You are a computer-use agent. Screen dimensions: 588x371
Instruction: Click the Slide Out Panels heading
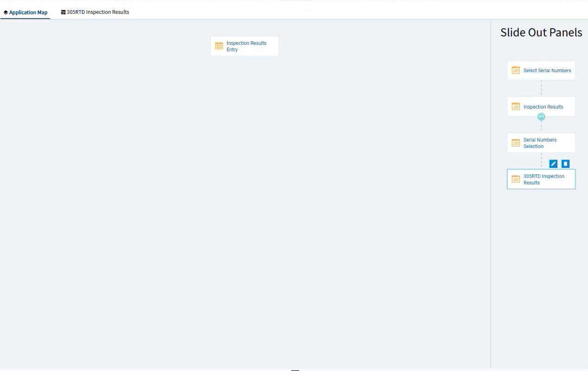click(541, 32)
